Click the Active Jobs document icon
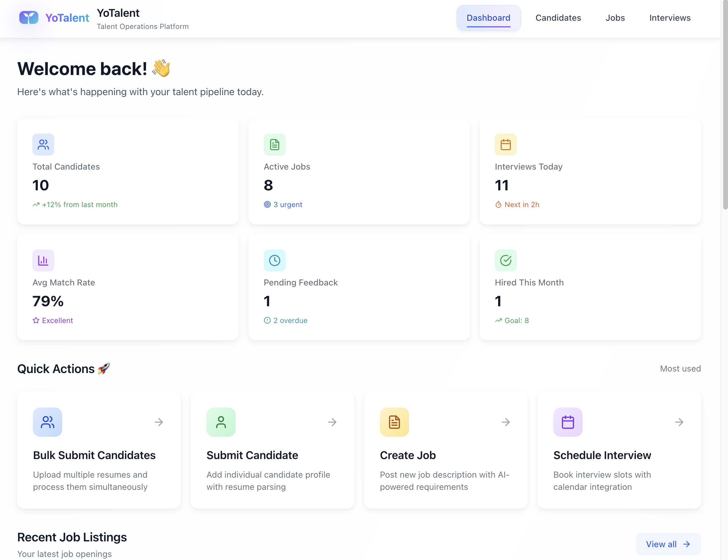 coord(274,144)
